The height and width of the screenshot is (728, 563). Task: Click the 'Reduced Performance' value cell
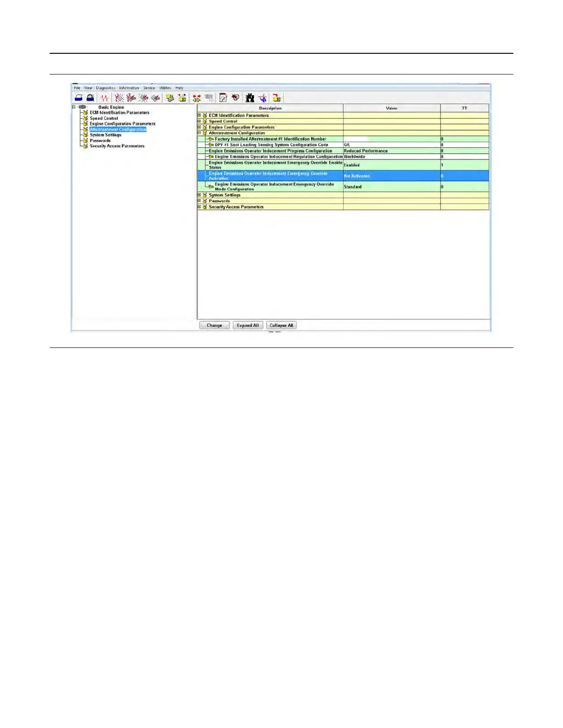pyautogui.click(x=392, y=151)
